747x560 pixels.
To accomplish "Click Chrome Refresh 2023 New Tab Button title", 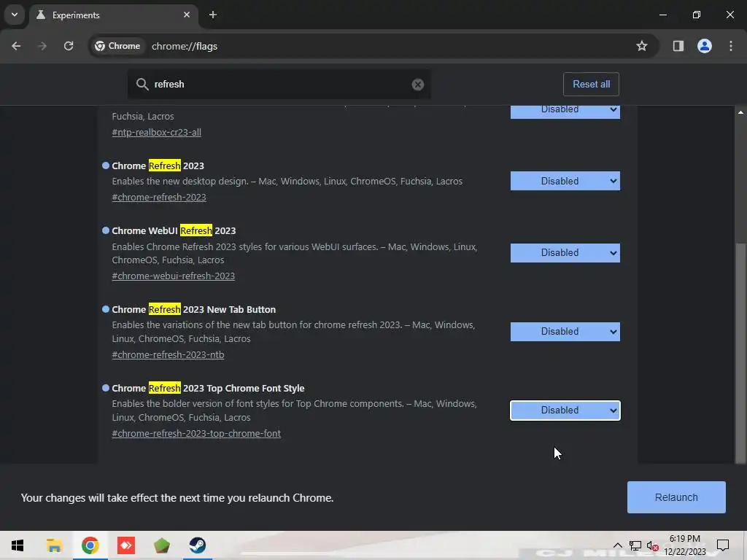I will pyautogui.click(x=193, y=309).
